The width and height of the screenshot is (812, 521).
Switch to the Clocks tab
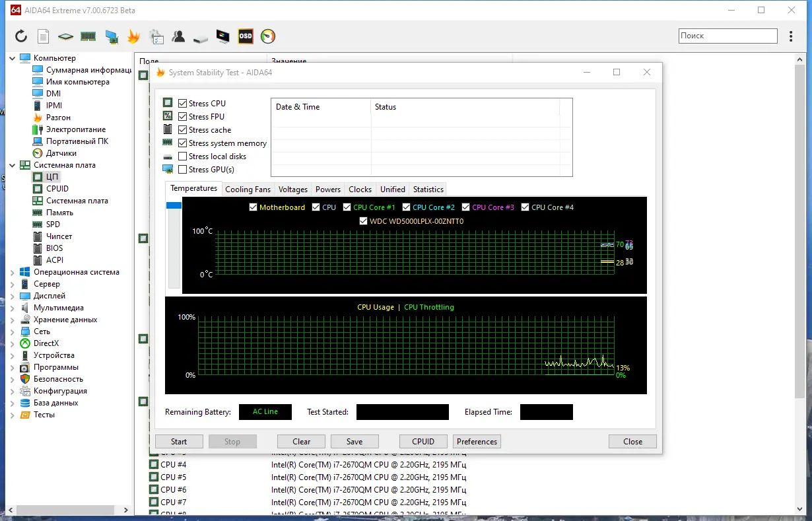[360, 190]
